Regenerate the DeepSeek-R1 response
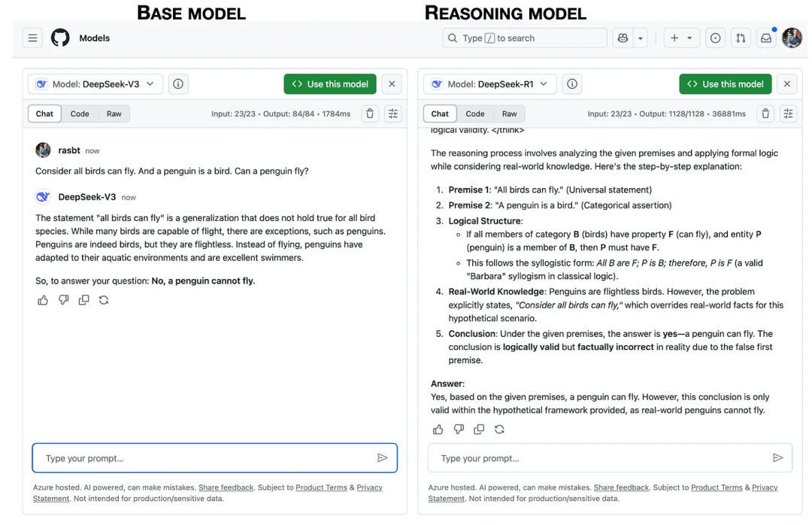The height and width of the screenshot is (525, 812). [499, 429]
